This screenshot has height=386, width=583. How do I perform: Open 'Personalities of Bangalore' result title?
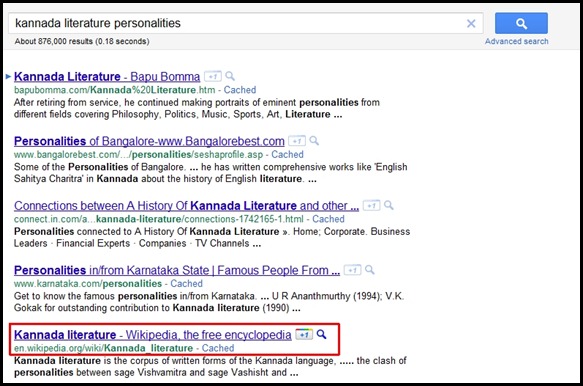149,141
